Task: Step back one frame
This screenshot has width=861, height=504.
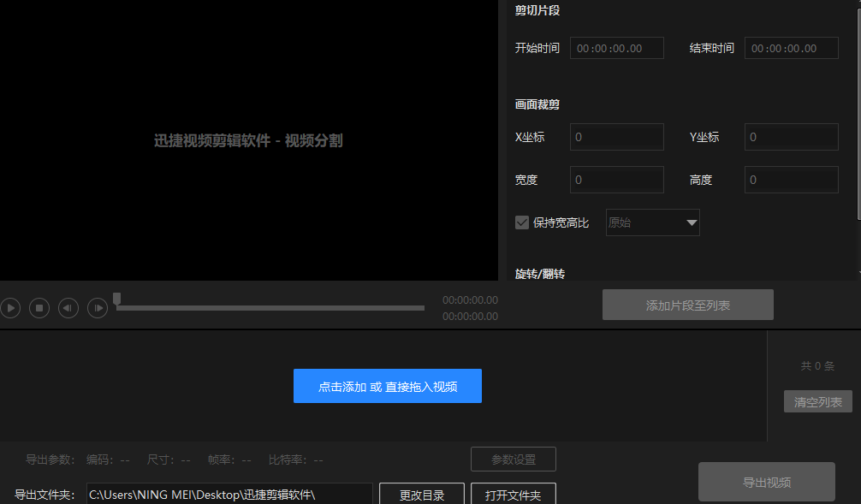Action: [68, 308]
